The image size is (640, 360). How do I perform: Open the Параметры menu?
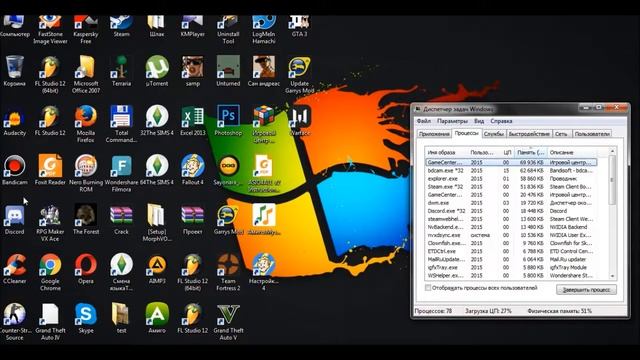pyautogui.click(x=452, y=121)
